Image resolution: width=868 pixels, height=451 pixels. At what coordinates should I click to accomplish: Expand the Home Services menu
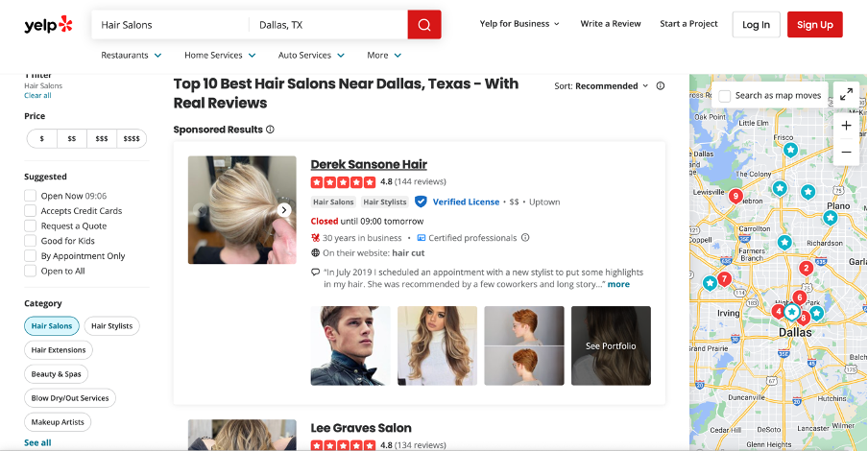220,56
